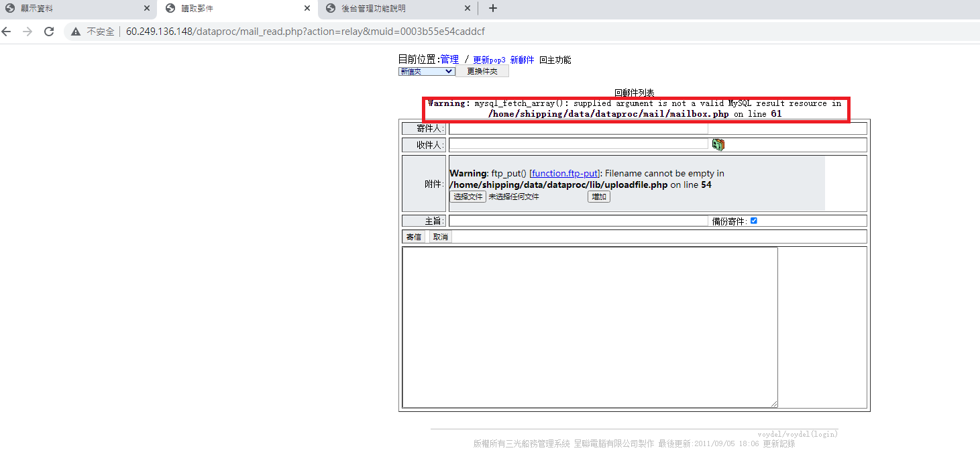The image size is (980, 475).
Task: Open the function.ftp-put link
Action: click(564, 173)
